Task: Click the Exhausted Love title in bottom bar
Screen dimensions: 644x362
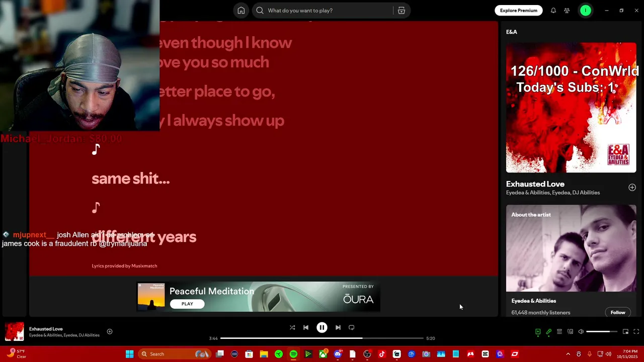Action: [46, 329]
